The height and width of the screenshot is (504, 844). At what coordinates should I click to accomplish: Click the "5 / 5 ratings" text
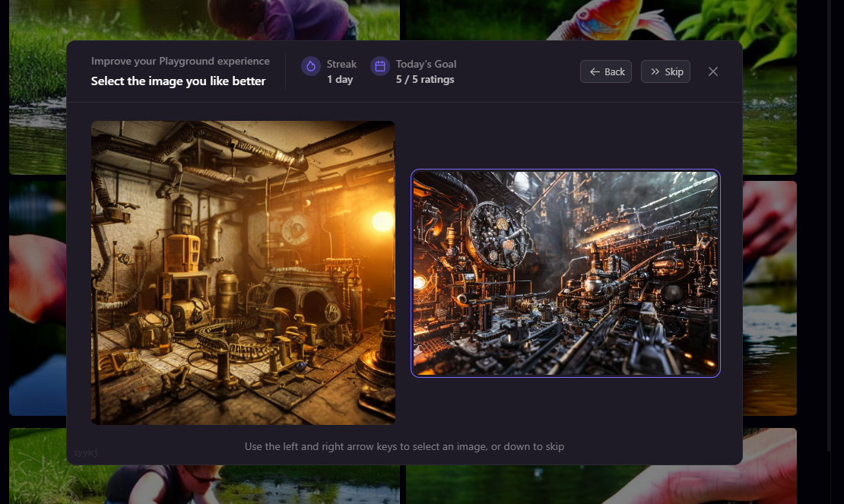pos(425,80)
